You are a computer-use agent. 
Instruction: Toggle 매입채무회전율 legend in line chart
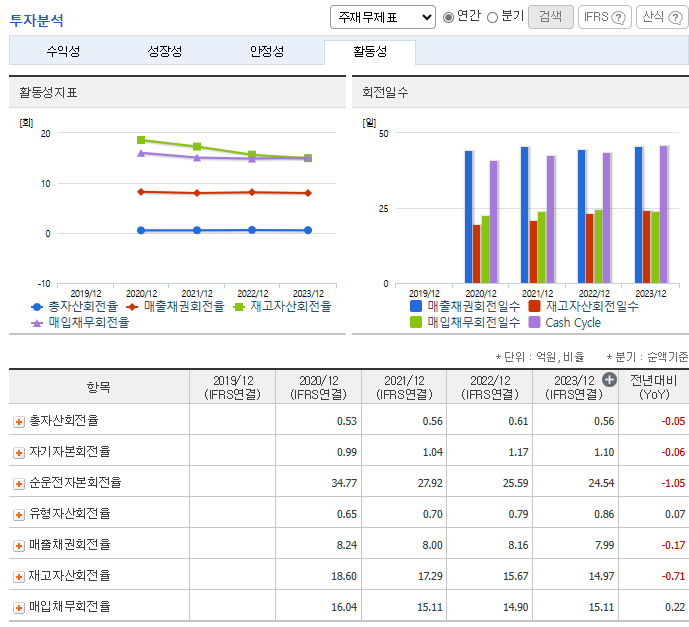80,323
